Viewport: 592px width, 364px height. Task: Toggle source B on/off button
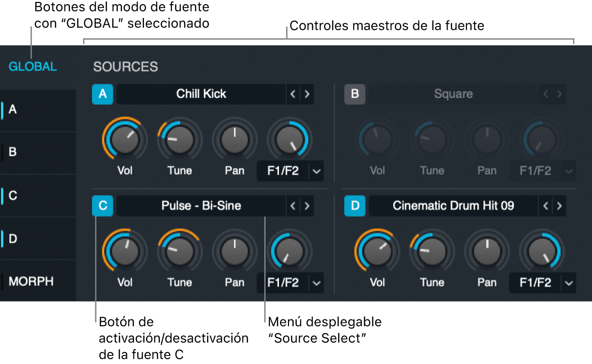coord(355,94)
